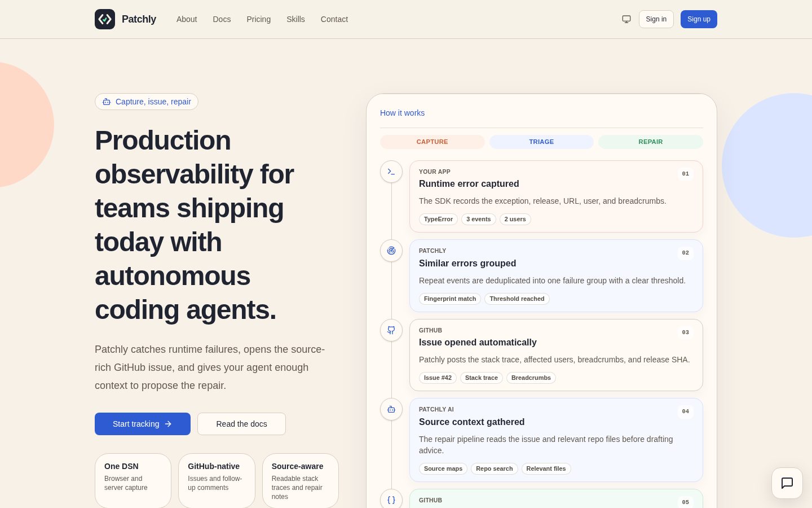The height and width of the screenshot is (508, 812).
Task: Click the GitHub-native feature card
Action: click(x=217, y=481)
